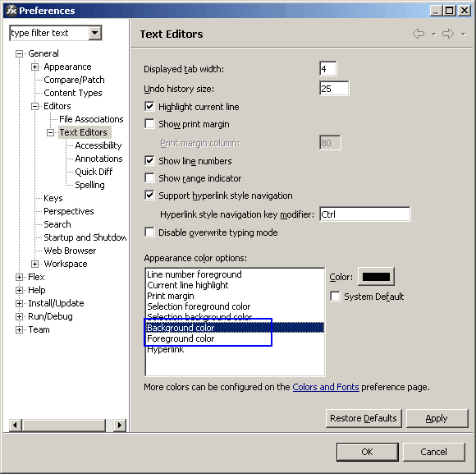This screenshot has width=476, height=474.
Task: Select Quick Diff in the tree
Action: (x=94, y=172)
